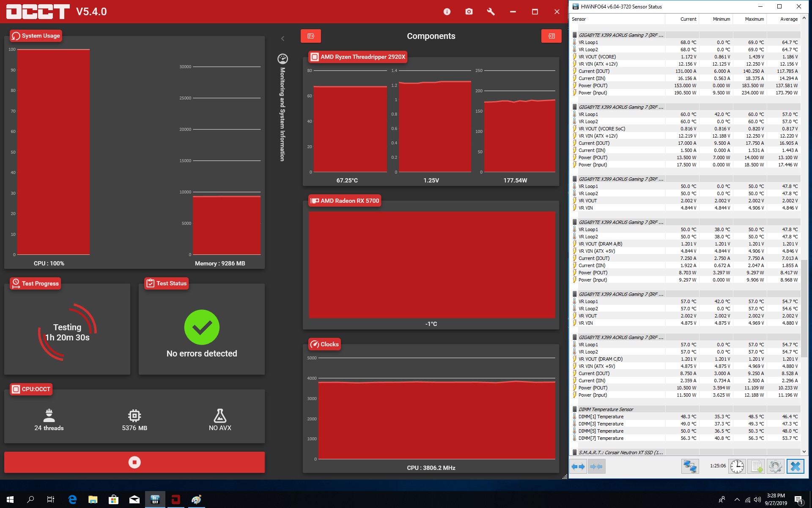Open HWiNFO sensor settings gear button
The width and height of the screenshot is (812, 508).
pyautogui.click(x=776, y=467)
